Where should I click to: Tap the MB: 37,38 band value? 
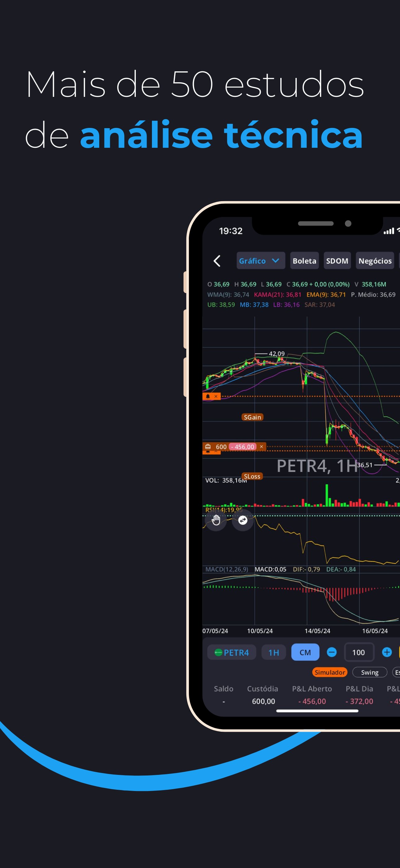[254, 305]
